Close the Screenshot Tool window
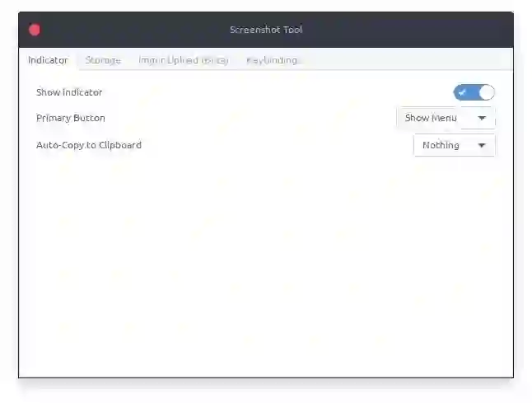Viewport: 532px width, 403px height. (35, 30)
